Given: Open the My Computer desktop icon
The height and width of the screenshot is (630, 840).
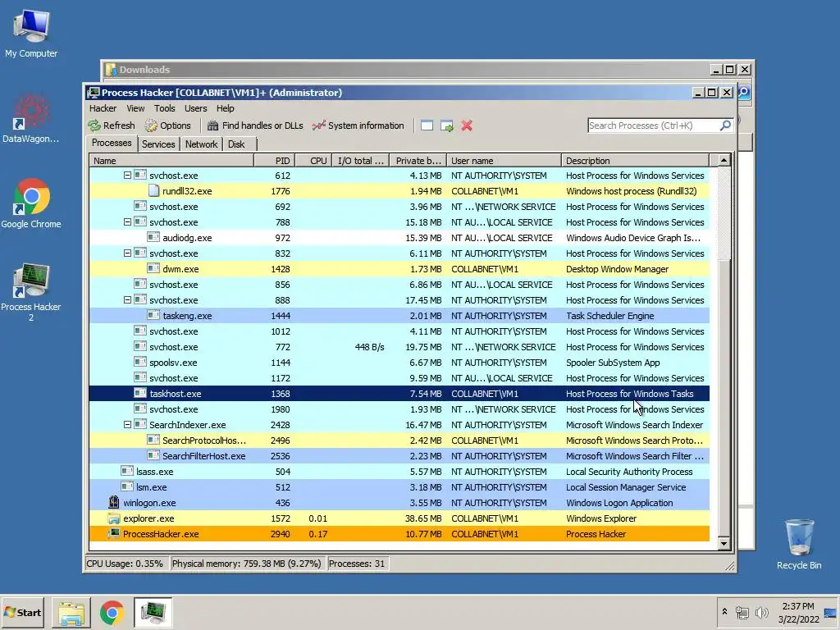Looking at the screenshot, I should coord(31,34).
